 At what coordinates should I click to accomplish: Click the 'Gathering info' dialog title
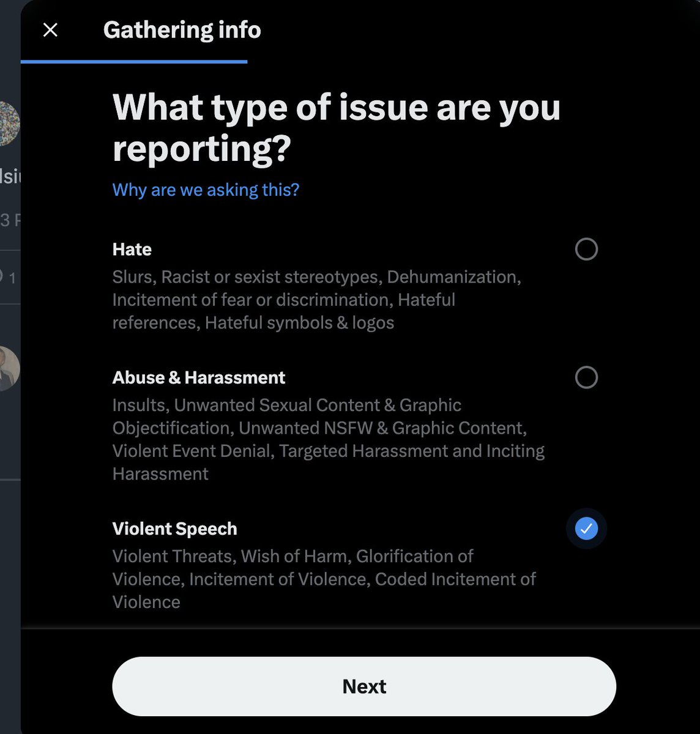(x=182, y=29)
